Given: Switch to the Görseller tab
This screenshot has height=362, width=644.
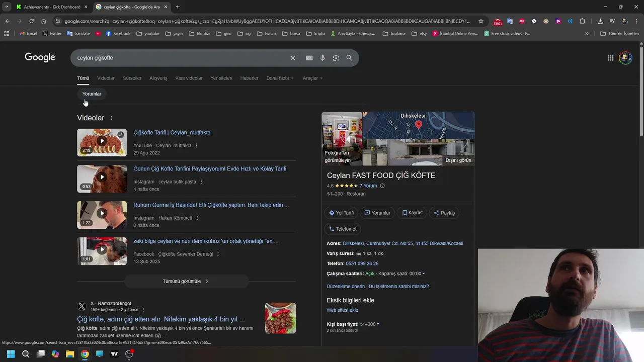Looking at the screenshot, I should [x=132, y=78].
